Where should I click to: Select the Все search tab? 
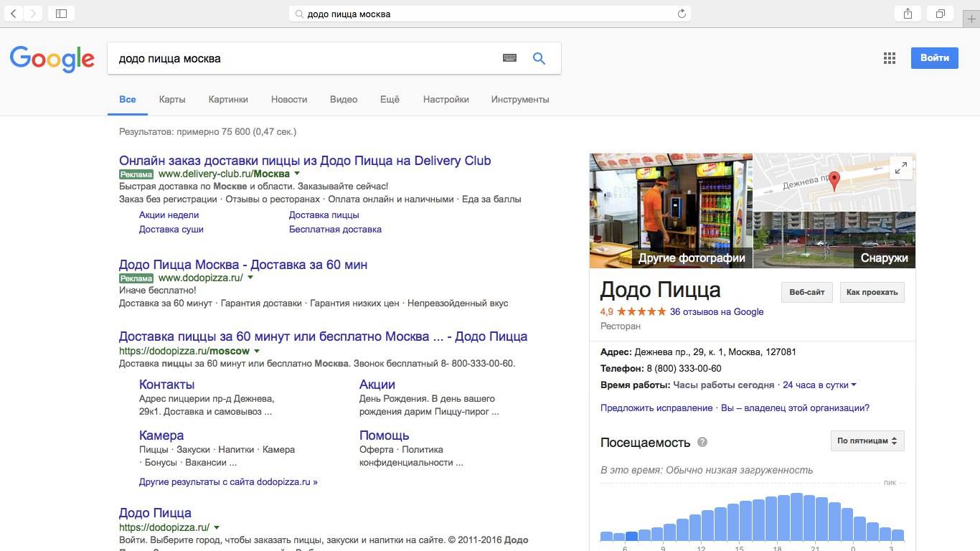pos(128,100)
